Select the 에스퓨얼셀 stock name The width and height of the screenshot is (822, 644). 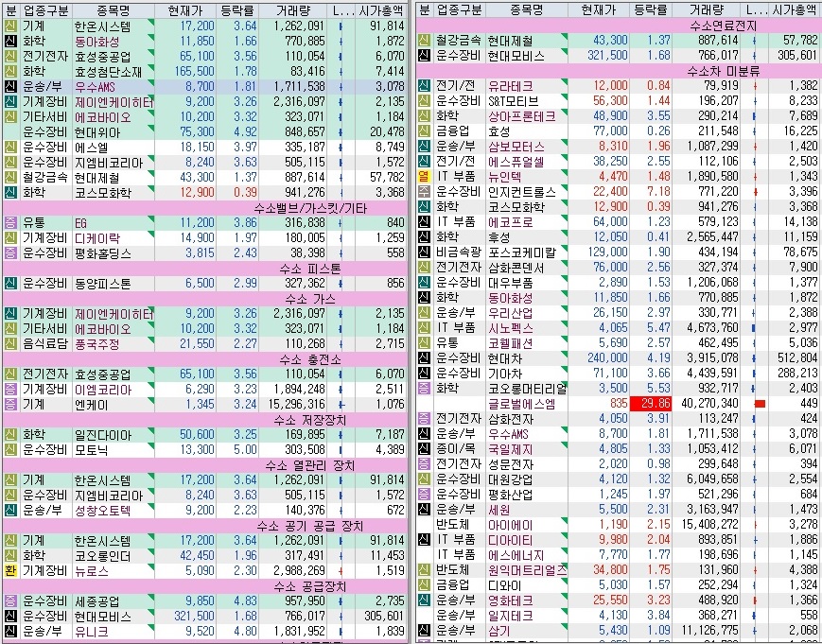click(516, 162)
